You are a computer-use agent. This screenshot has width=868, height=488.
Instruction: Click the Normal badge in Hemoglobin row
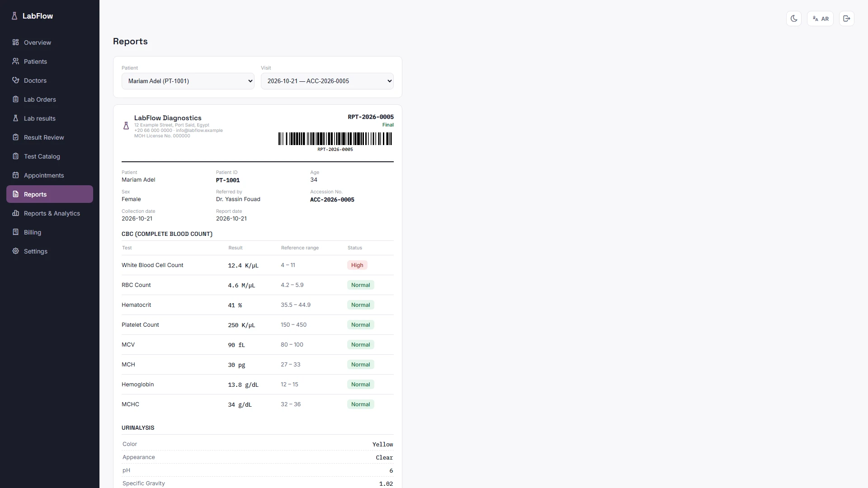[360, 385]
